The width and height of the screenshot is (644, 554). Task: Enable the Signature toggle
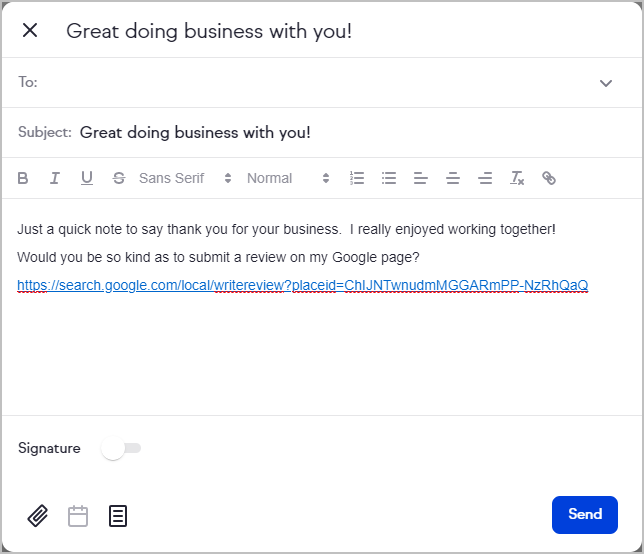point(121,448)
